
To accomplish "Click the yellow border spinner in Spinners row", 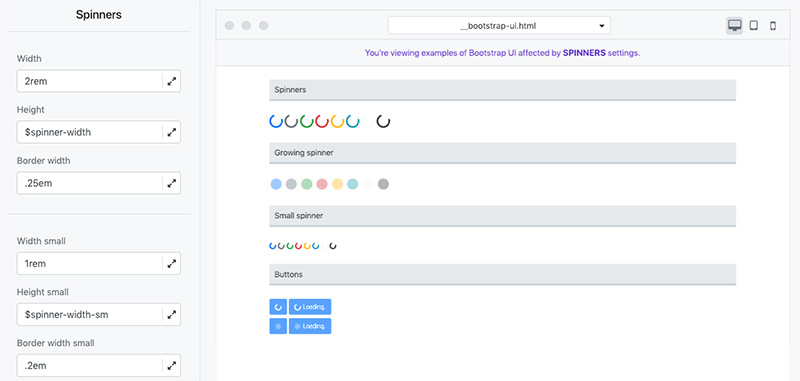I will point(337,121).
